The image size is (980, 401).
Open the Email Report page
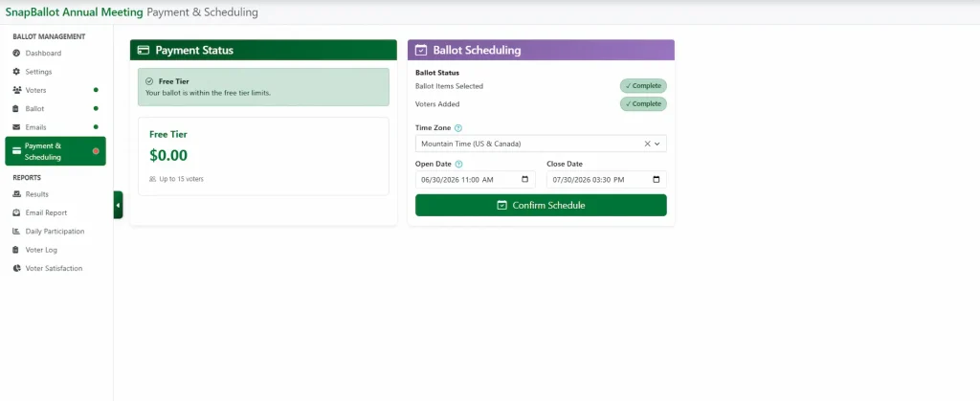click(x=56, y=213)
